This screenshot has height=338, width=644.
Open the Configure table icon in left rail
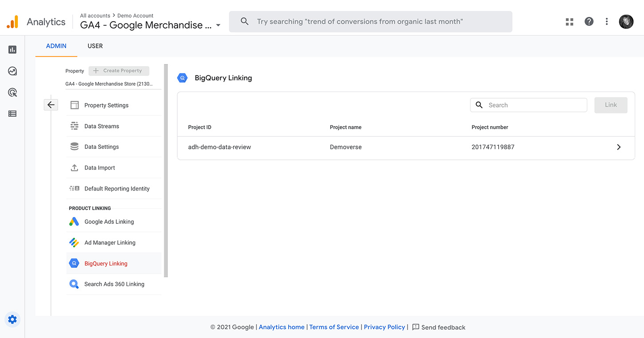point(12,114)
